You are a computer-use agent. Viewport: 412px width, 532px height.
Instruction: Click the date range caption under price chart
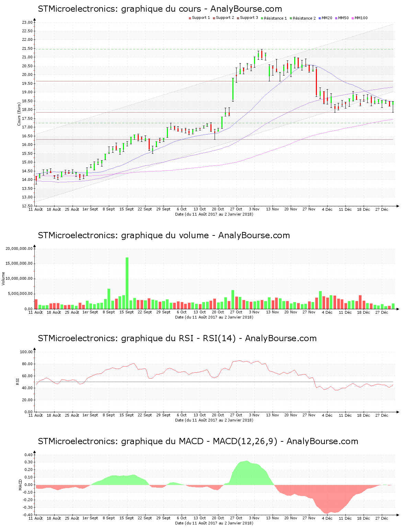click(x=214, y=214)
